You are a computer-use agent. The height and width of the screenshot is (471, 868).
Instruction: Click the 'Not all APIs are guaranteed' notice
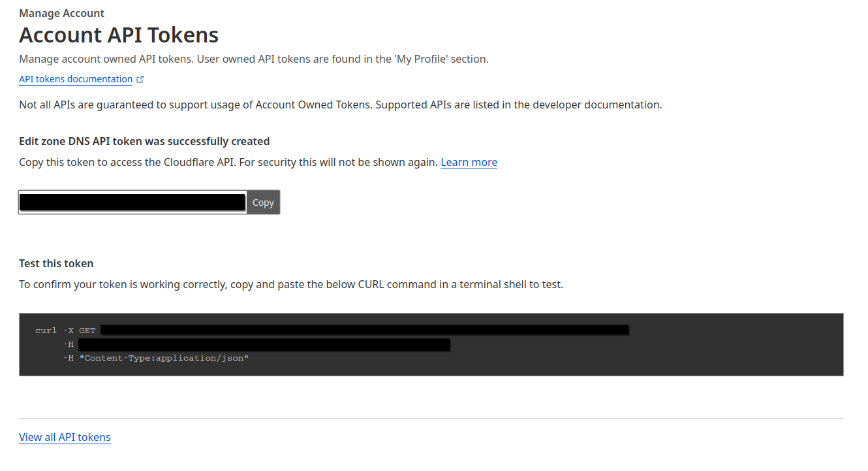340,105
